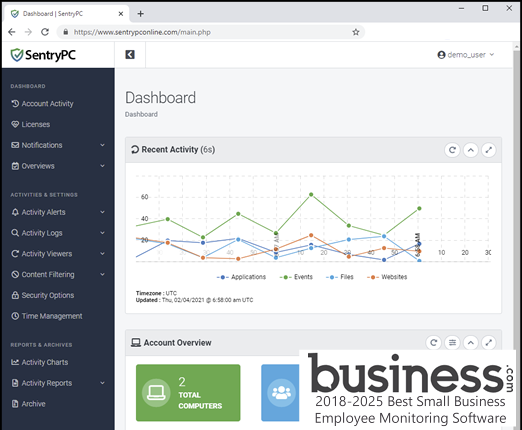Open Account Overview settings sliders icon
The height and width of the screenshot is (430, 522).
[x=452, y=342]
